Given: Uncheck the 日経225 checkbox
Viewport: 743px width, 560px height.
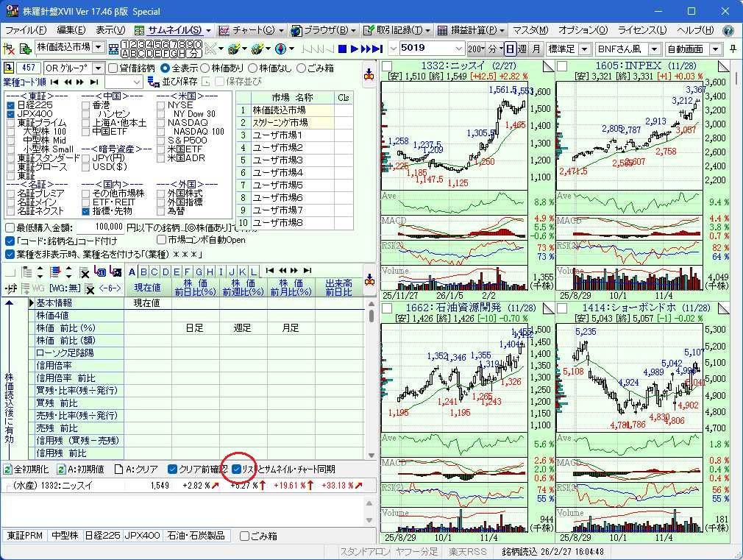Looking at the screenshot, I should pyautogui.click(x=10, y=105).
